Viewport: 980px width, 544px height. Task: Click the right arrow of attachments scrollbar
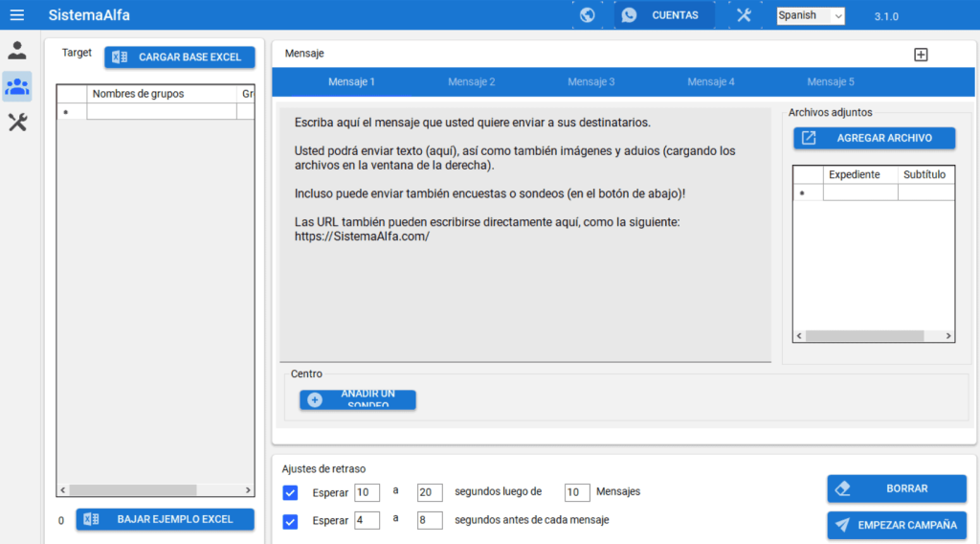[x=948, y=336]
